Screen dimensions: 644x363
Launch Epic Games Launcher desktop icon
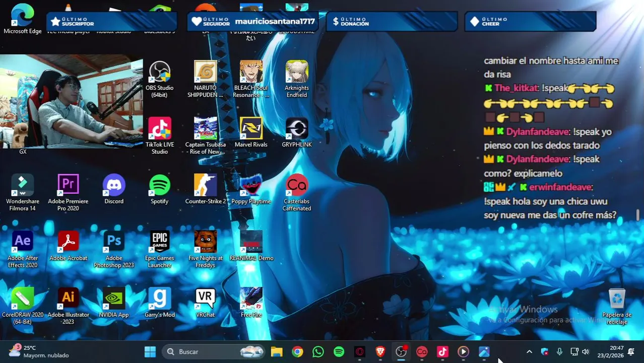(159, 250)
